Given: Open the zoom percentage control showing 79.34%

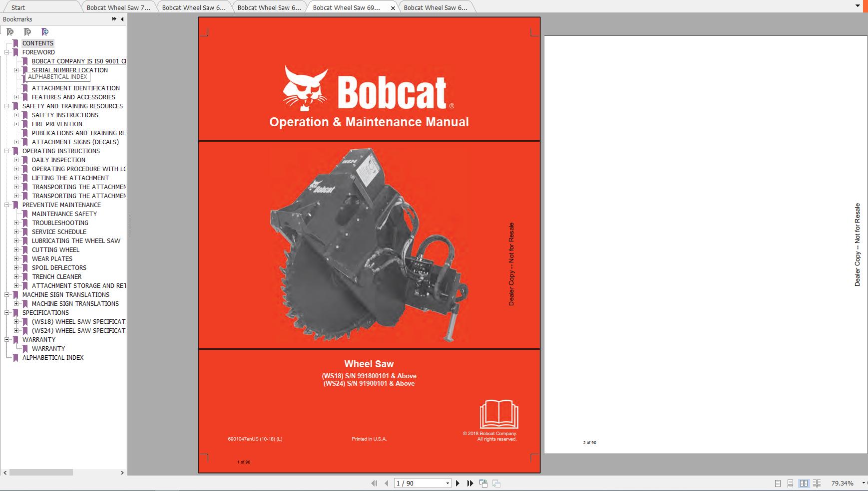Looking at the screenshot, I should click(843, 483).
